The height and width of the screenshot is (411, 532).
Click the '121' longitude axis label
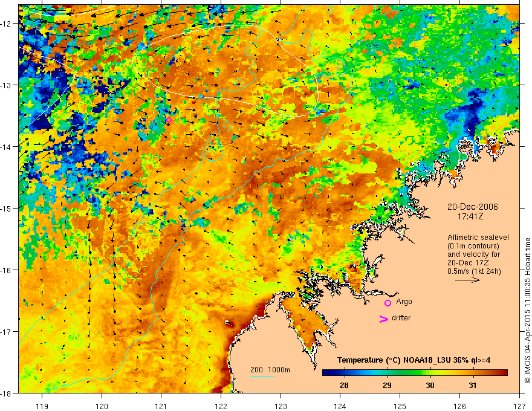point(161,406)
